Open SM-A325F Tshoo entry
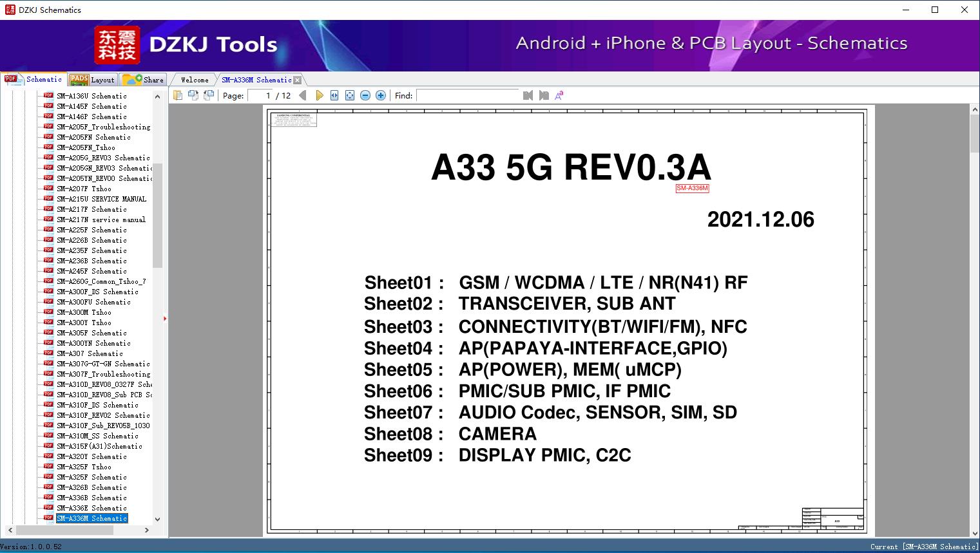 [84, 467]
